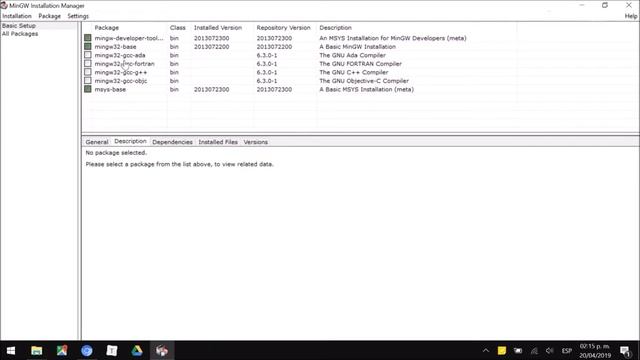The height and width of the screenshot is (360, 640).
Task: Open the Settings menu
Action: pyautogui.click(x=78, y=16)
